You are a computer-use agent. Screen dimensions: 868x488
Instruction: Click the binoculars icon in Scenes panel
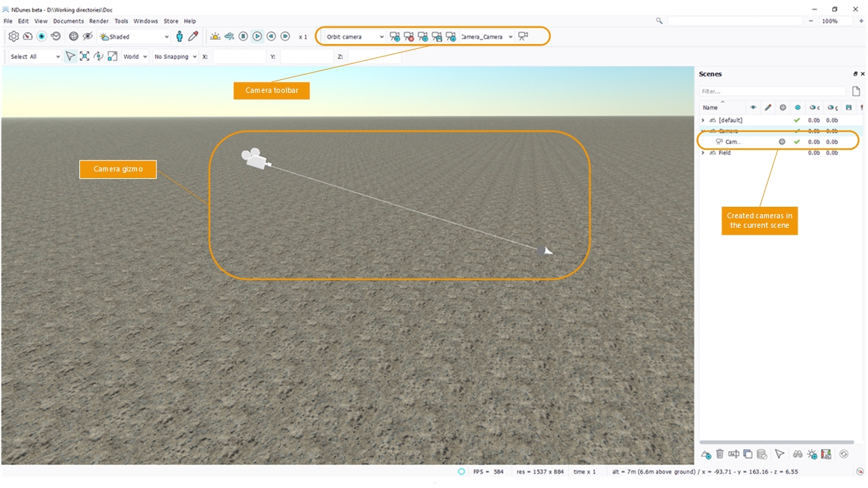tap(797, 454)
